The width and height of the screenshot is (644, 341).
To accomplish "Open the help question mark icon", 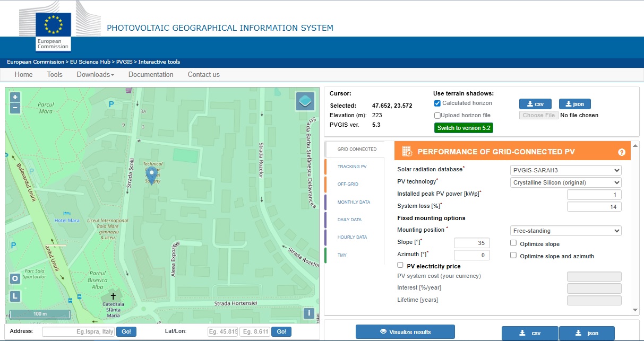I will (622, 152).
